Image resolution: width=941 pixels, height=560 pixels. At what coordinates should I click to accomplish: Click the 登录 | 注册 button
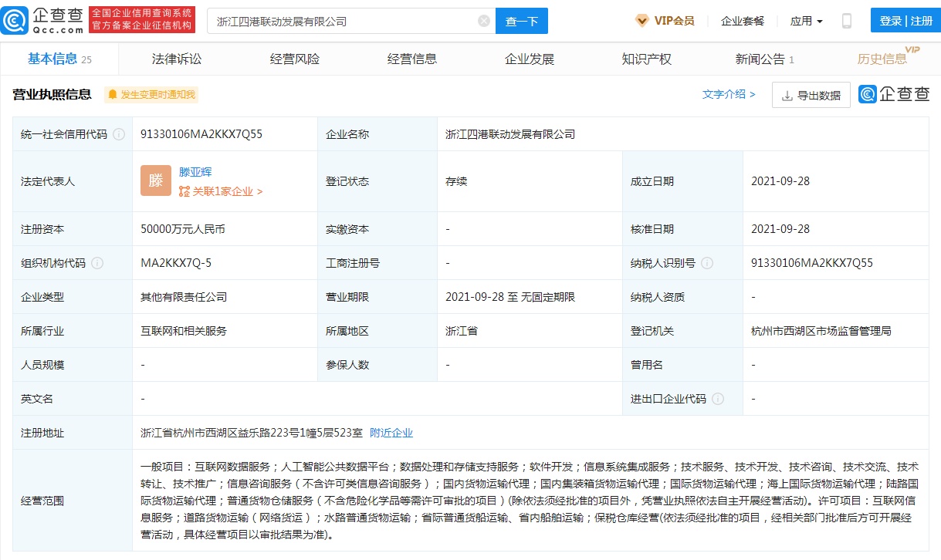905,21
